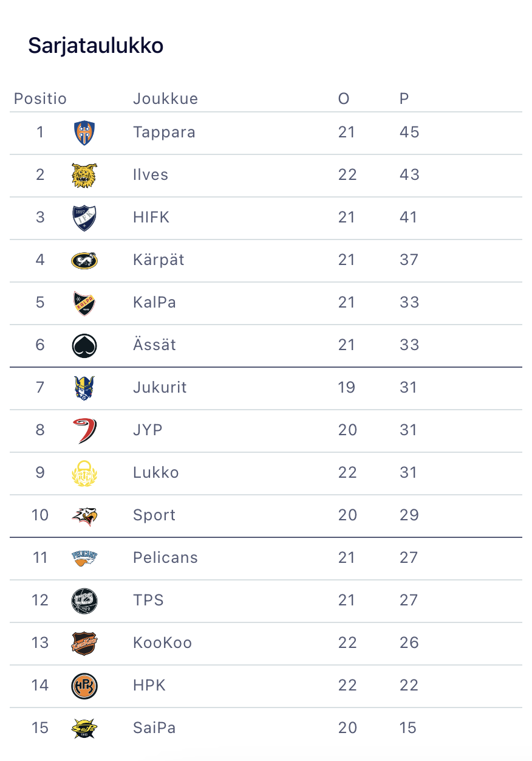Click the Ilves lynx logo
The image size is (532, 761).
84,176
